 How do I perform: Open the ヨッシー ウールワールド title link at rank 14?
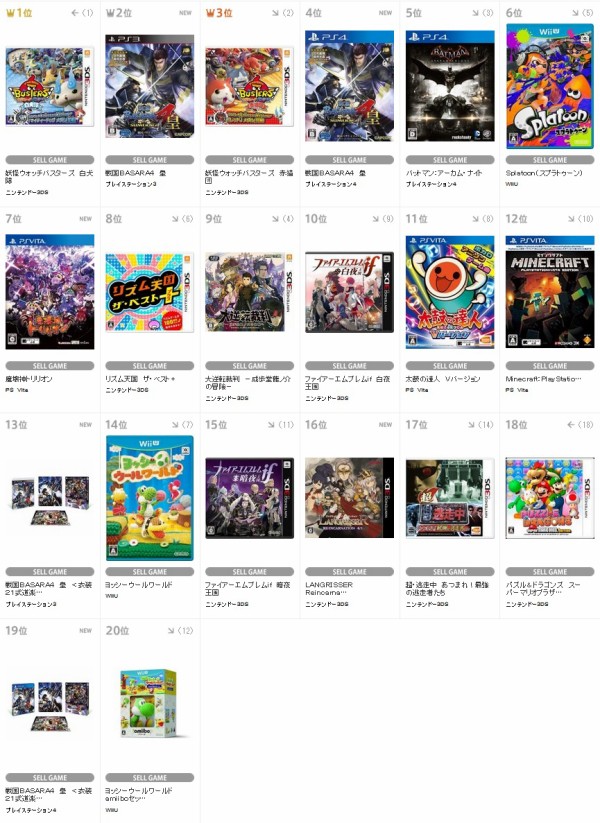[139, 584]
